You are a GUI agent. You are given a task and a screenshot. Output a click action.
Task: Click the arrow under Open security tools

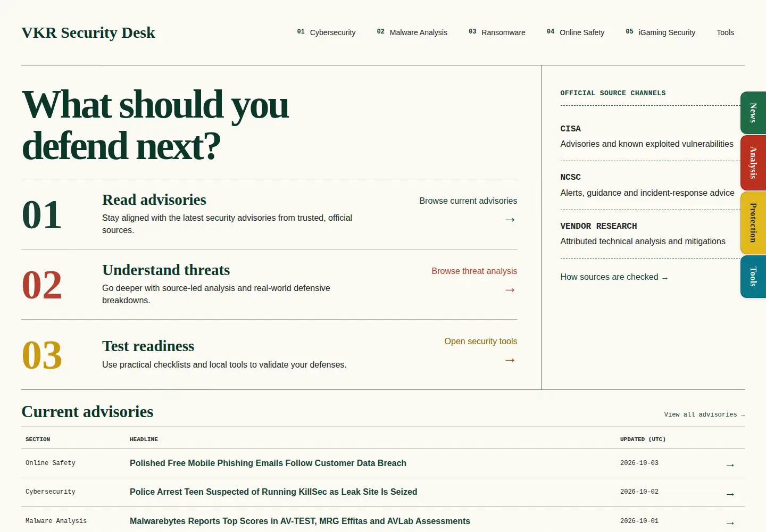pos(510,360)
